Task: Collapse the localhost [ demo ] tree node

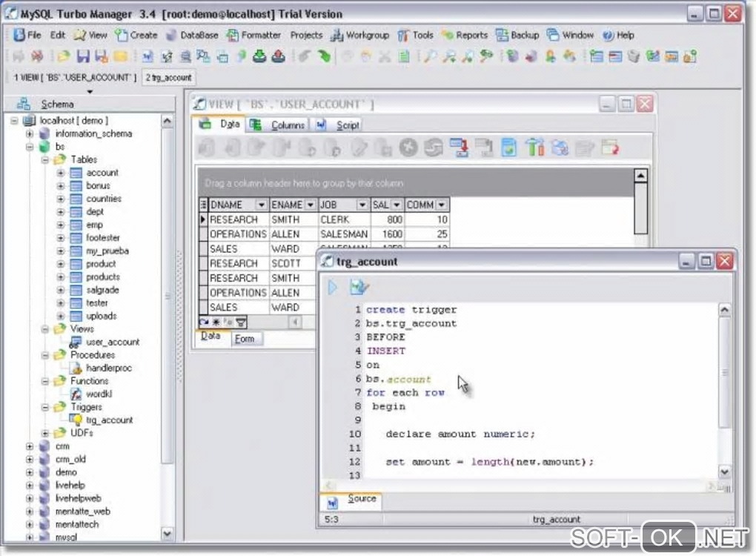Action: (x=15, y=121)
